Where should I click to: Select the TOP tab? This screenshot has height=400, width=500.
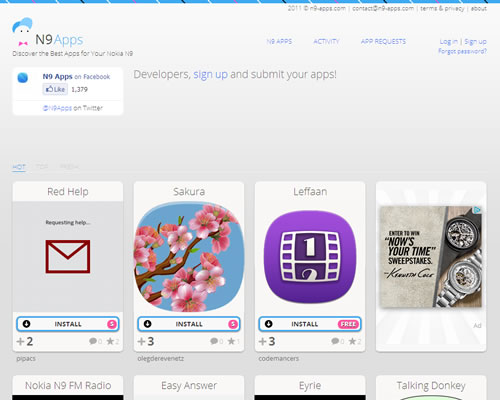pos(42,167)
